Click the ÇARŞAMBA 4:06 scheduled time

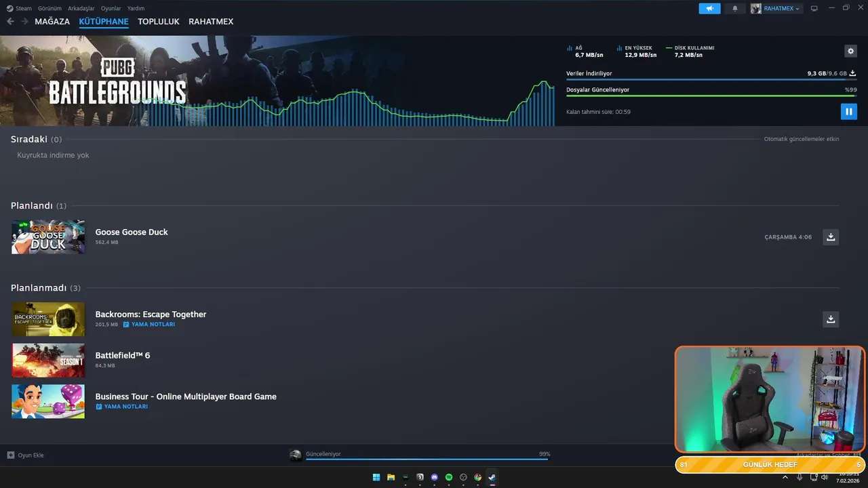pyautogui.click(x=788, y=237)
